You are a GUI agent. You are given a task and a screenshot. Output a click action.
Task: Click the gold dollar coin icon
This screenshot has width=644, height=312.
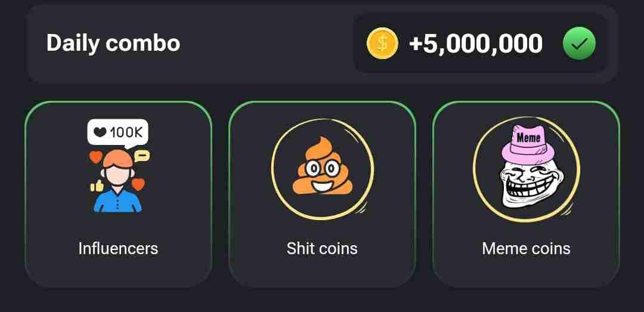coord(382,43)
